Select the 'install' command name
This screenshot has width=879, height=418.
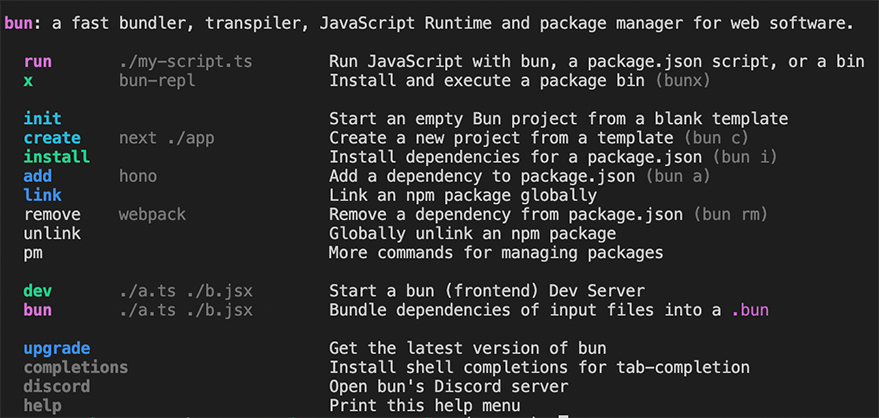tap(57, 157)
